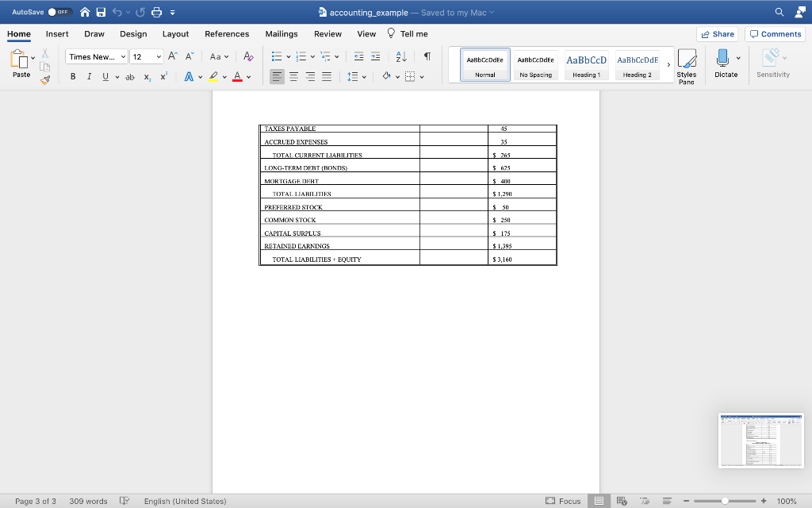Open the Insert tab
Image resolution: width=812 pixels, height=508 pixels.
click(57, 33)
